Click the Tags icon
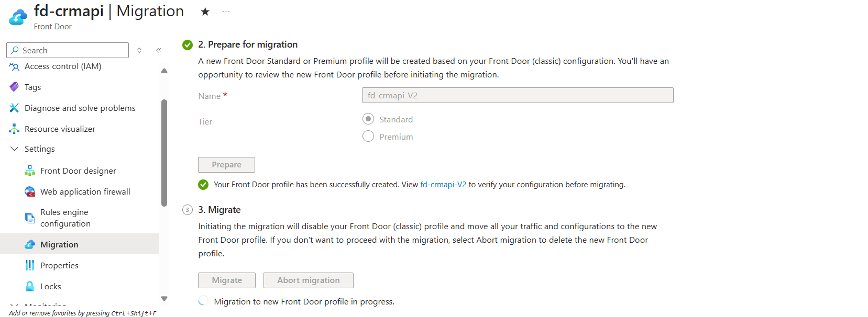Screen dimensions: 868x317 pos(14,87)
